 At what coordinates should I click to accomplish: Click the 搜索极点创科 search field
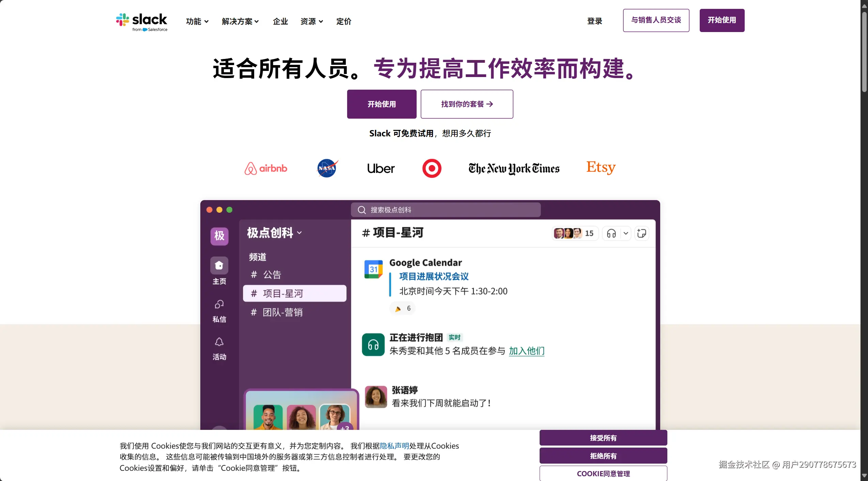446,210
